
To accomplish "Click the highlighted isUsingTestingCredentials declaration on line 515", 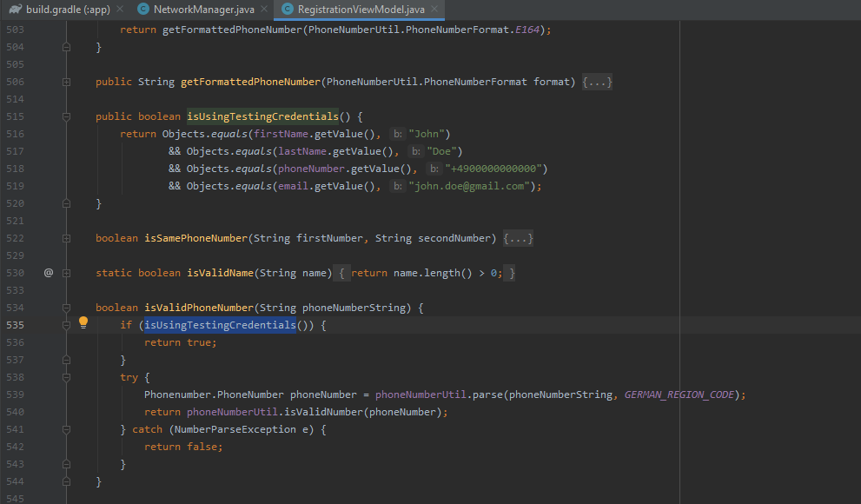I will [x=262, y=116].
